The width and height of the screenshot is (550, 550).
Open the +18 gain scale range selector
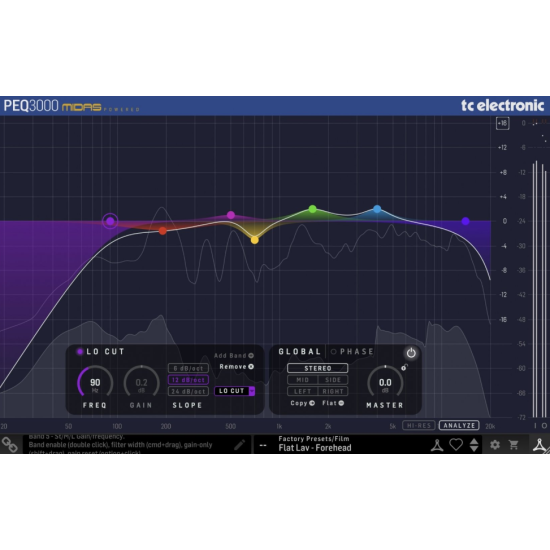[503, 123]
